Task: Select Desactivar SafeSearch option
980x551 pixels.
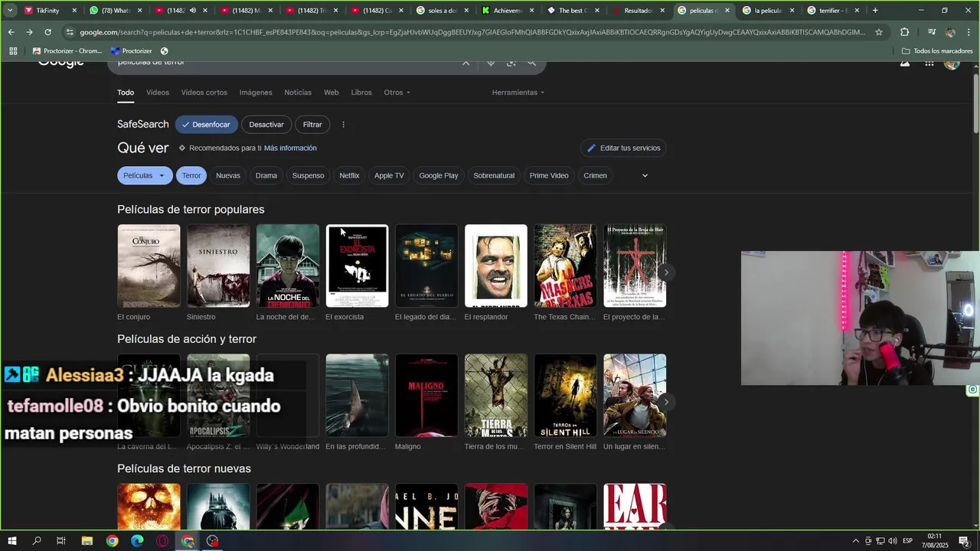Action: tap(266, 125)
